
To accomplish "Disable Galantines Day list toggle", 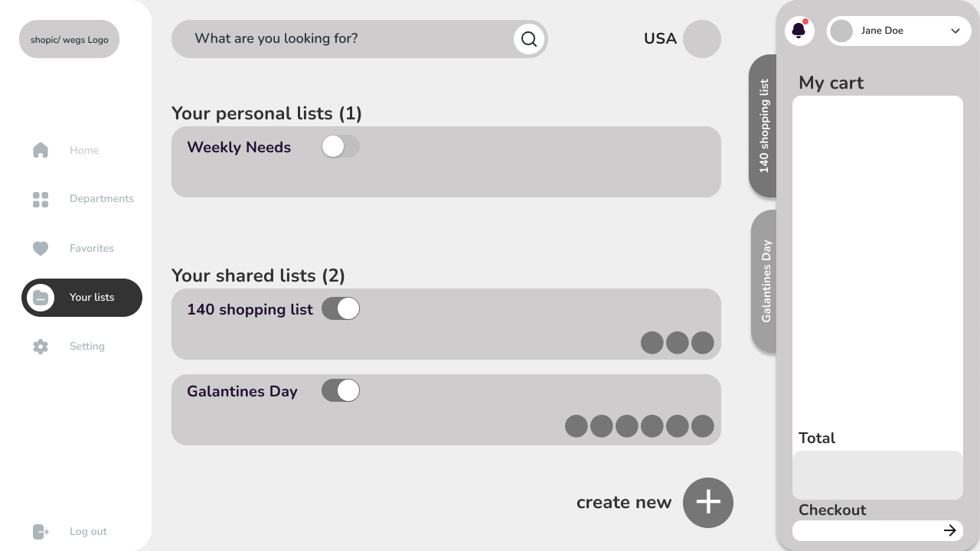I will (341, 391).
